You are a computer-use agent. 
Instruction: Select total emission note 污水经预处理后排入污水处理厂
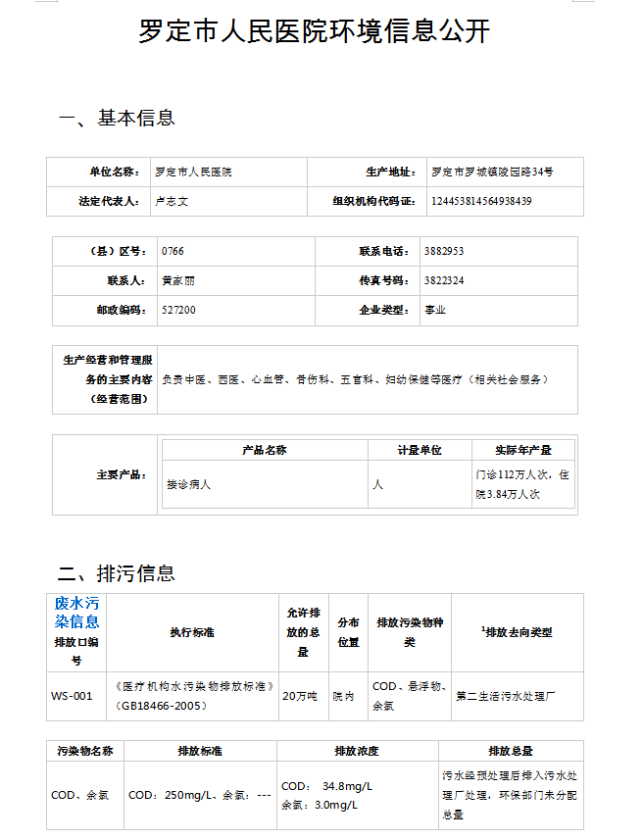[x=510, y=796]
